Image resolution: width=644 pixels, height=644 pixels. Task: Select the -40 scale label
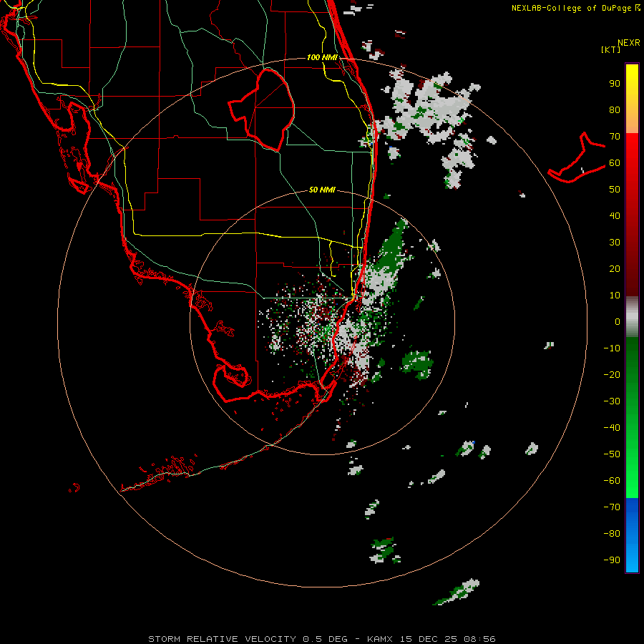pyautogui.click(x=612, y=428)
